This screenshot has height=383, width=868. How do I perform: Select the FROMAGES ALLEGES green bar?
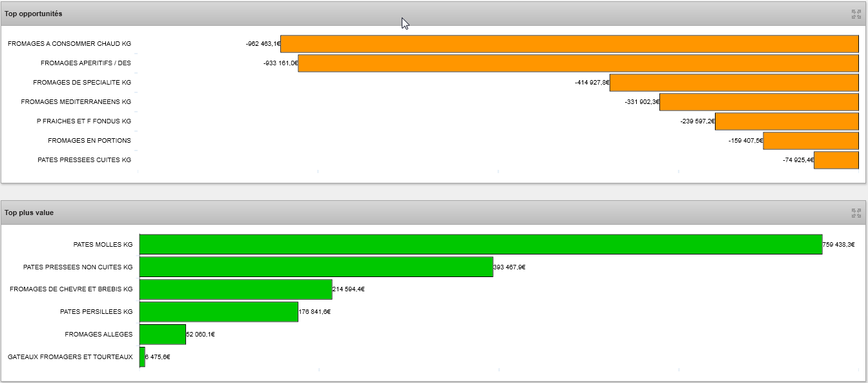[x=163, y=335]
